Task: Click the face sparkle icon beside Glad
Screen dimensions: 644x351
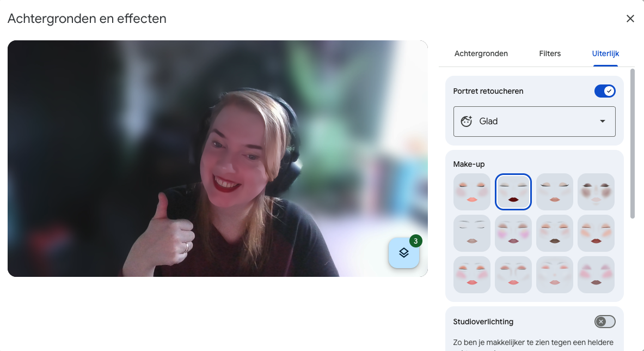Action: point(466,122)
